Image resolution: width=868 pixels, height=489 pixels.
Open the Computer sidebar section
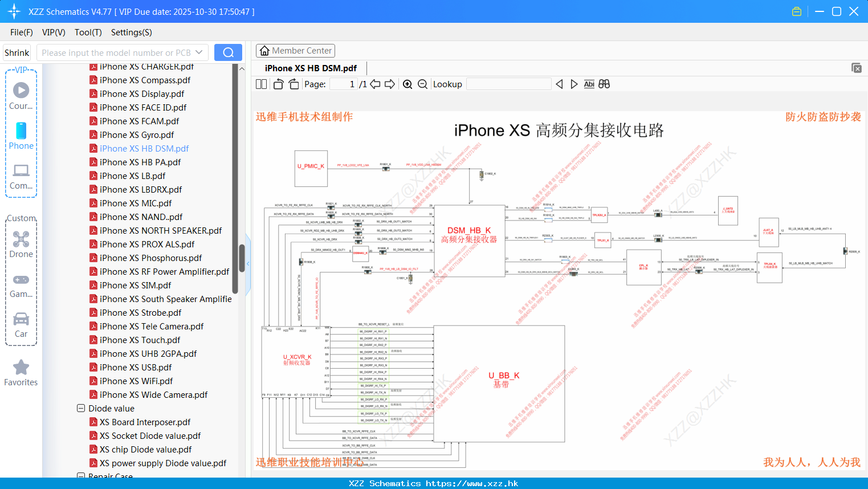click(21, 177)
